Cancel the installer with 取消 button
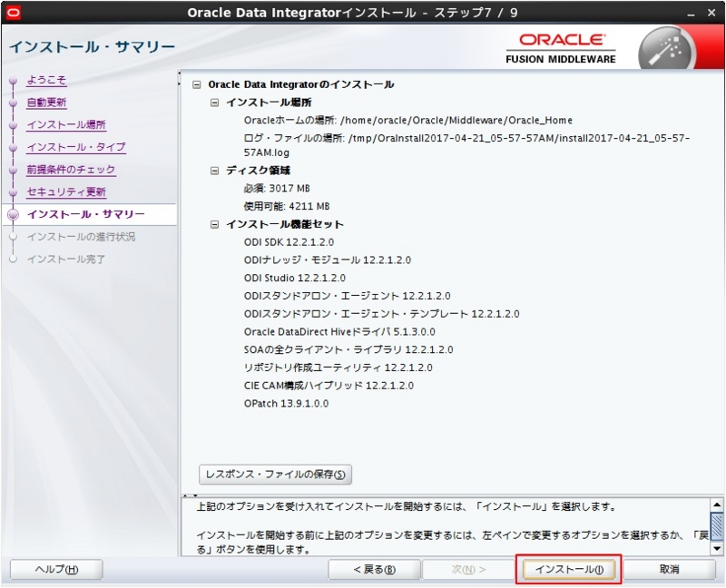The image size is (726, 588). (669, 570)
